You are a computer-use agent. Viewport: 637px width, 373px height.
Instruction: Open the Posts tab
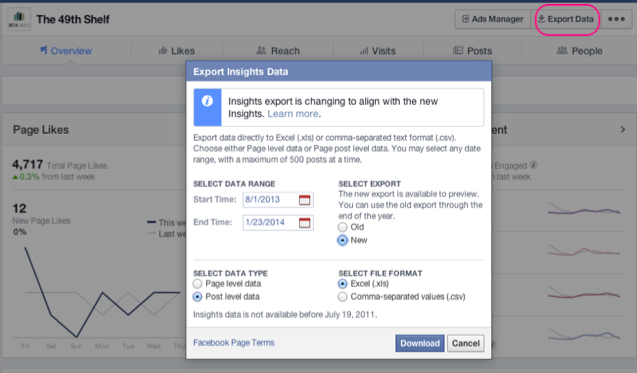472,51
